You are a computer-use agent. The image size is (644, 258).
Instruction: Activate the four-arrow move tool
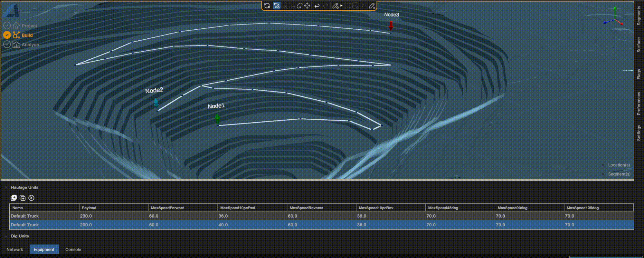click(307, 5)
